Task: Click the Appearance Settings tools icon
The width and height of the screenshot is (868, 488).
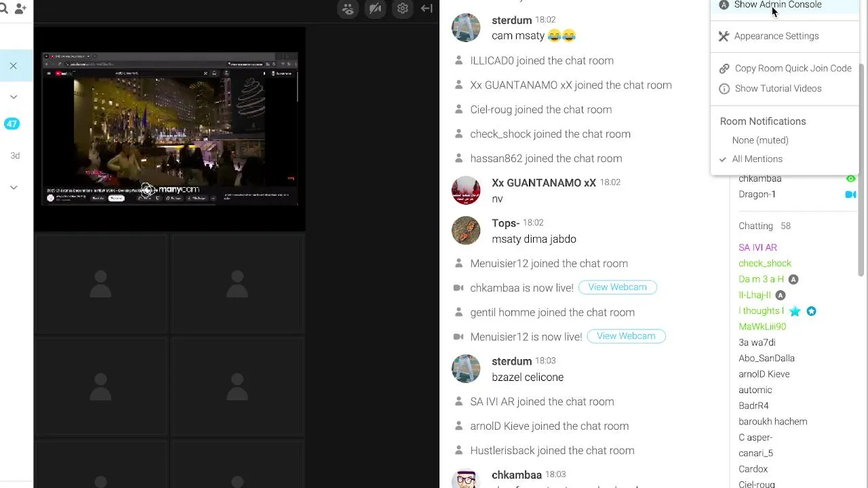Action: click(x=724, y=37)
